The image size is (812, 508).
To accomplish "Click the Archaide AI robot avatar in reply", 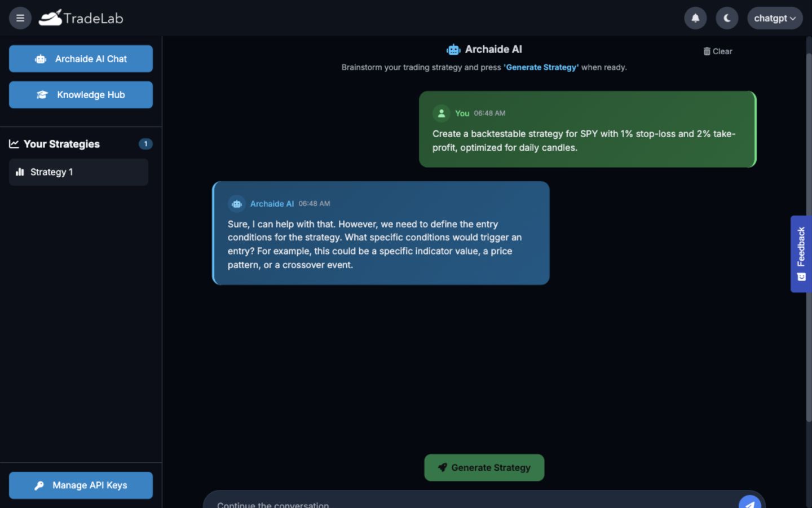I will 237,204.
